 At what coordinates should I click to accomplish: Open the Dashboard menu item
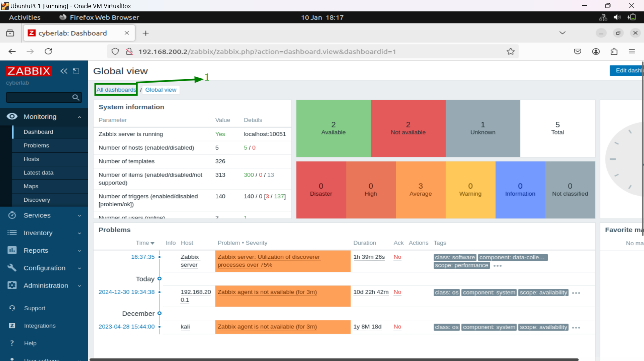50,132
